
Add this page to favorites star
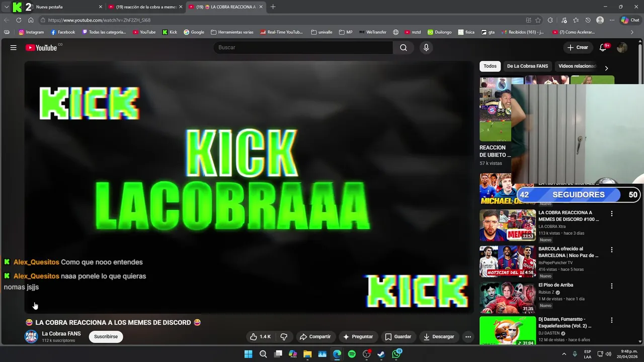coord(538,20)
